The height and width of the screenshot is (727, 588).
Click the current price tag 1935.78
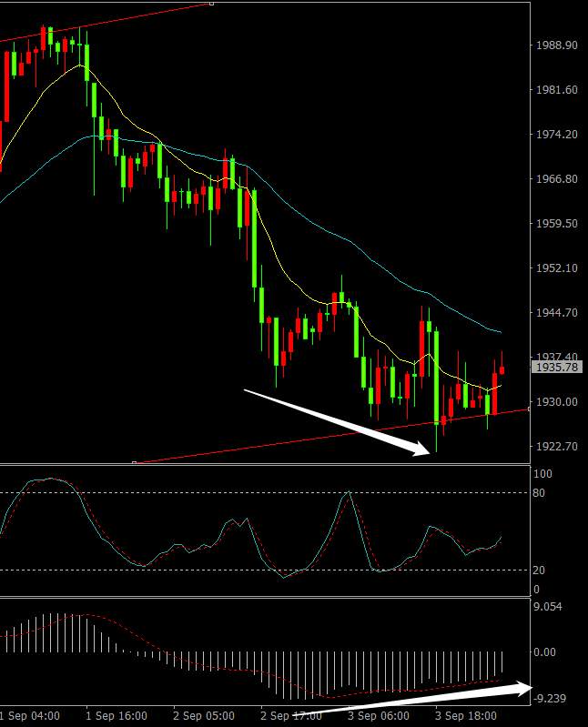coord(557,368)
